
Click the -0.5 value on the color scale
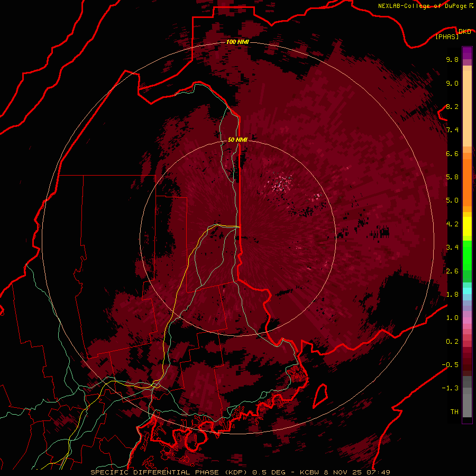(x=450, y=365)
